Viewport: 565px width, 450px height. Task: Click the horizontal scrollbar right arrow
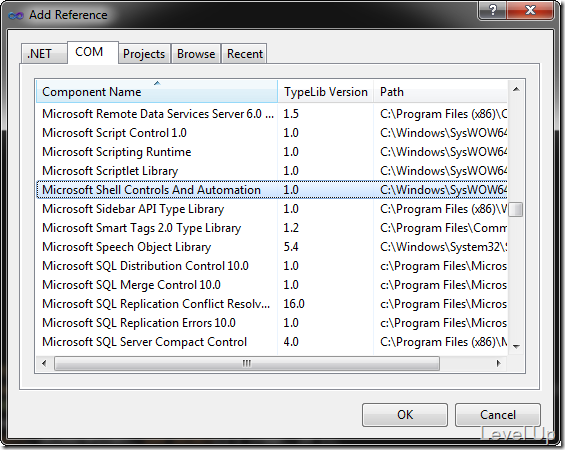pyautogui.click(x=499, y=363)
